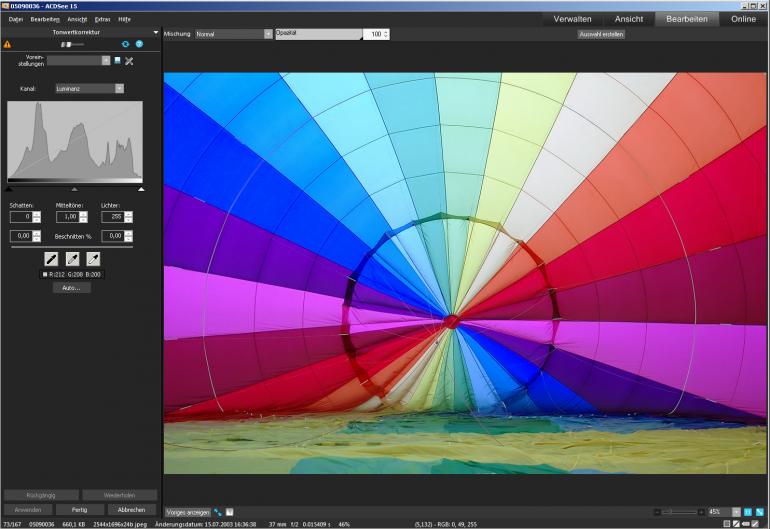Open the Extras menu
This screenshot has height=529, width=770.
click(x=103, y=19)
